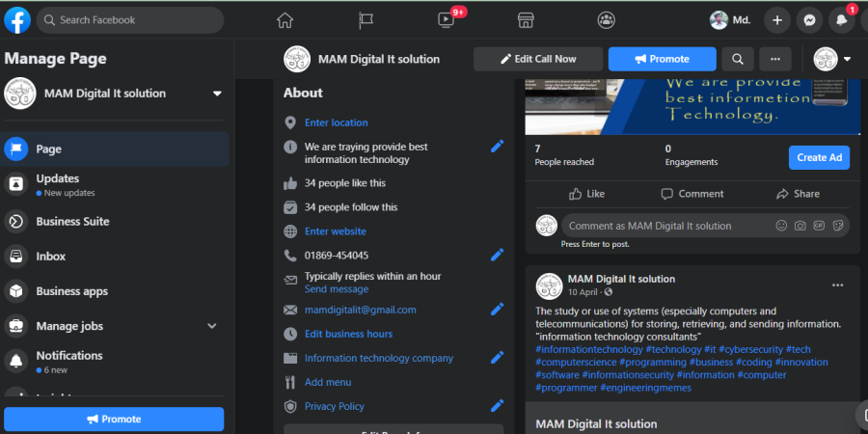Click the Pages flag icon in top bar

366,20
